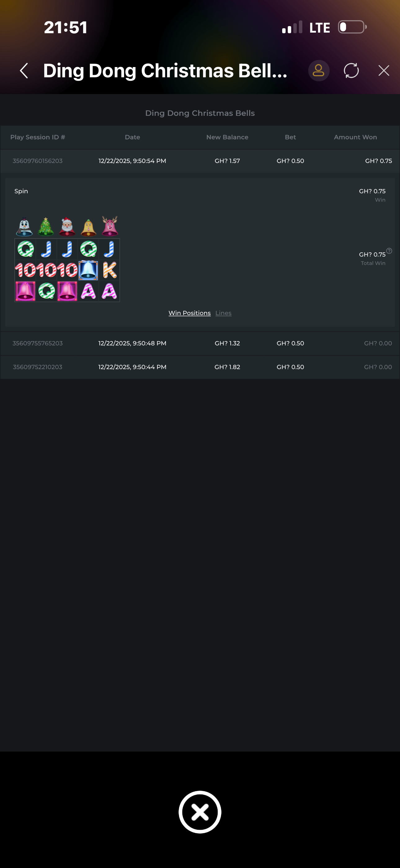This screenshot has width=400, height=868.
Task: Switch to Lines view
Action: click(x=223, y=313)
